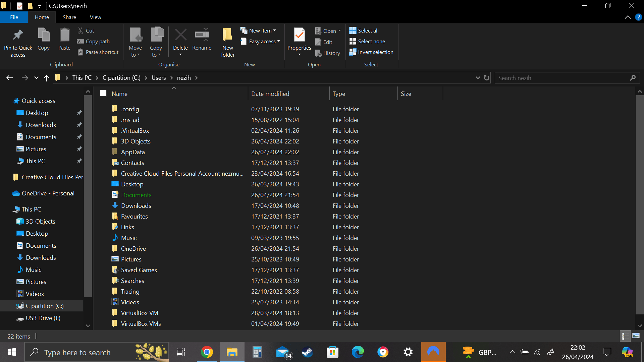Image resolution: width=644 pixels, height=362 pixels.
Task: Click the Pin to Quick access icon
Action: [18, 35]
